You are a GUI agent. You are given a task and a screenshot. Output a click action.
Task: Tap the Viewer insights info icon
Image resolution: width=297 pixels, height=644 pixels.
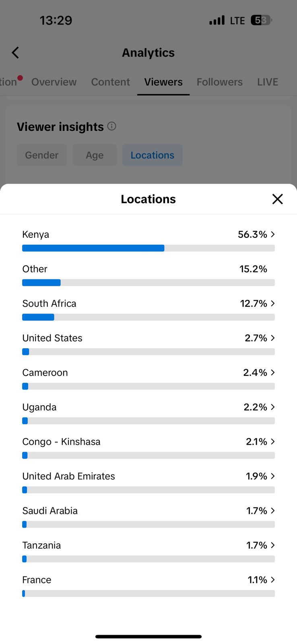tap(112, 126)
